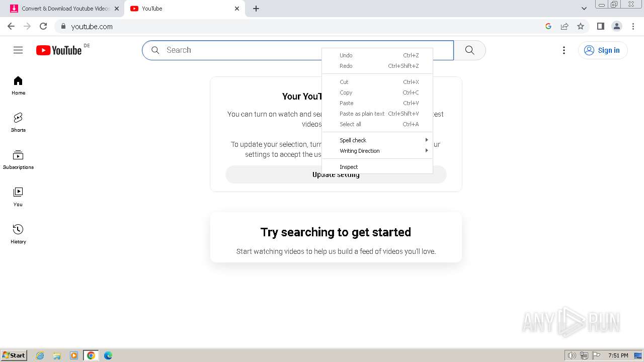Close the YouTube tab
The width and height of the screenshot is (644, 362).
[237, 9]
